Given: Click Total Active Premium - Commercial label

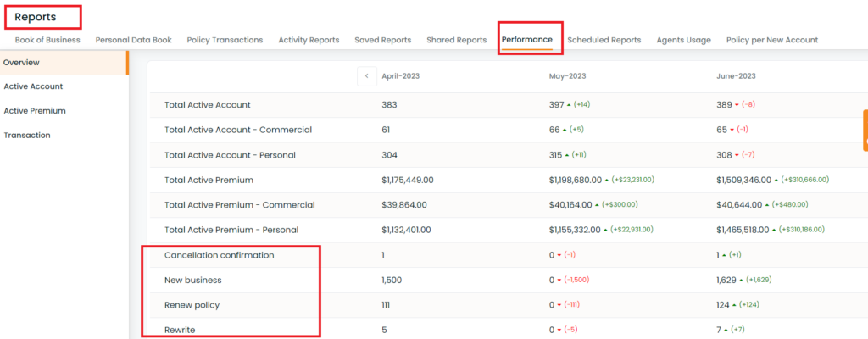Looking at the screenshot, I should click(x=240, y=205).
